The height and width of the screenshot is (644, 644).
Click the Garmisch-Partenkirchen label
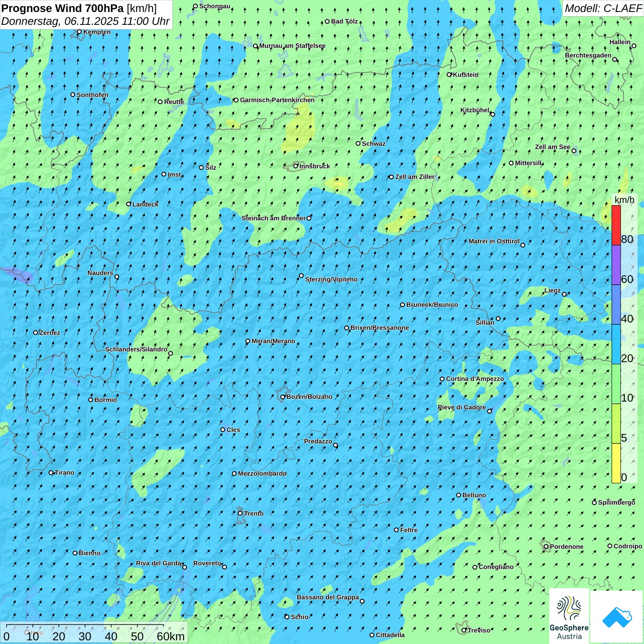pyautogui.click(x=277, y=100)
